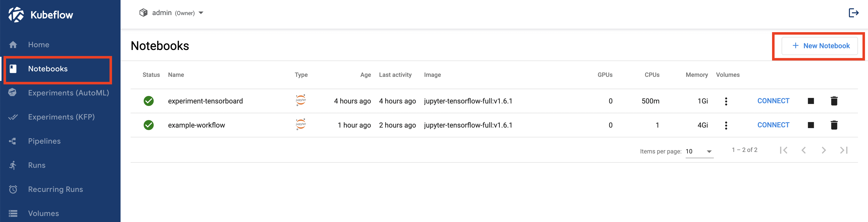Click the green status icon for example-workflow
This screenshot has width=868, height=222.
click(149, 125)
